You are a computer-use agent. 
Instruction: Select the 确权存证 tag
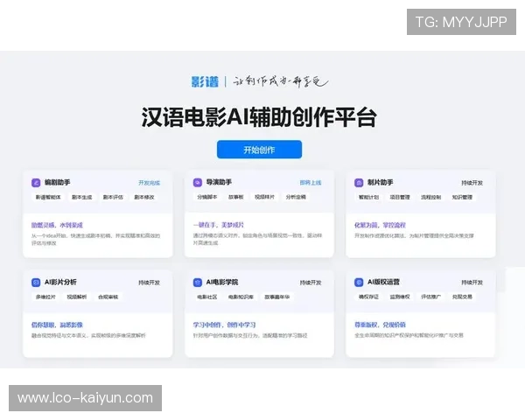tap(368, 297)
